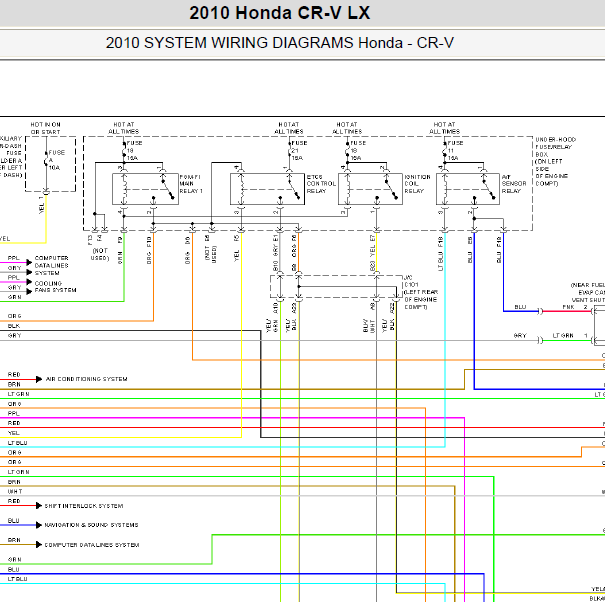Image resolution: width=605 pixels, height=602 pixels.
Task: Click the arrowhead before 'AIR CONDITIONING SYSTEM'
Action: (x=39, y=379)
